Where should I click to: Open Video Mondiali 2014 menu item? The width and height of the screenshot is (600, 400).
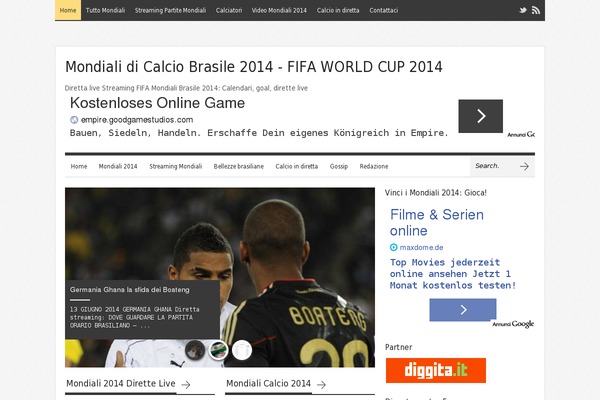[x=279, y=10]
